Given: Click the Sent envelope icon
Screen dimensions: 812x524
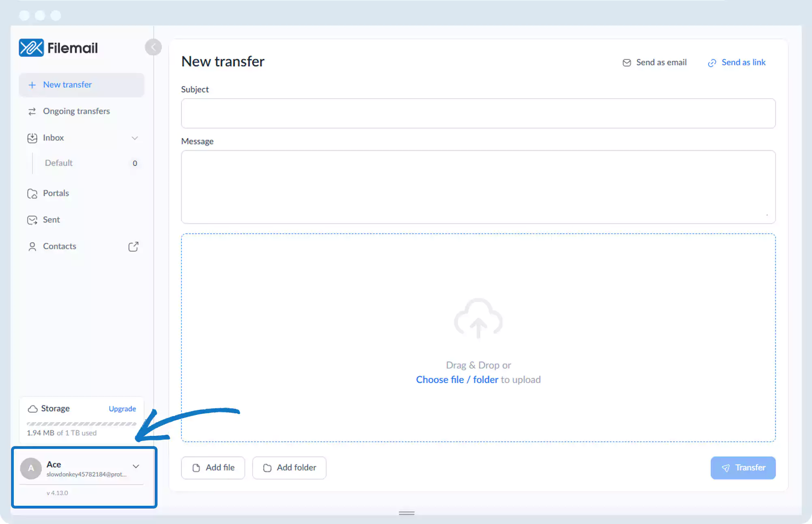Looking at the screenshot, I should [x=32, y=220].
